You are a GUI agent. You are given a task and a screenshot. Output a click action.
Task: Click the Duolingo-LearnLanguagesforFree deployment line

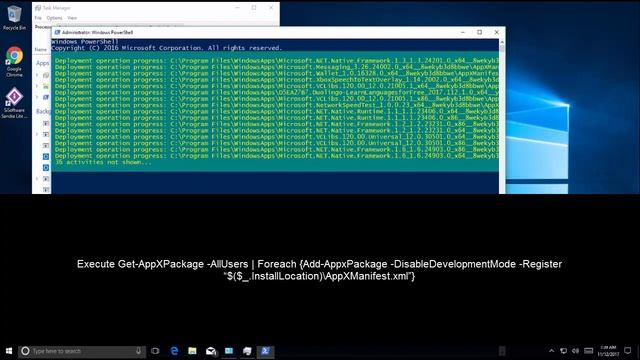coord(277,92)
